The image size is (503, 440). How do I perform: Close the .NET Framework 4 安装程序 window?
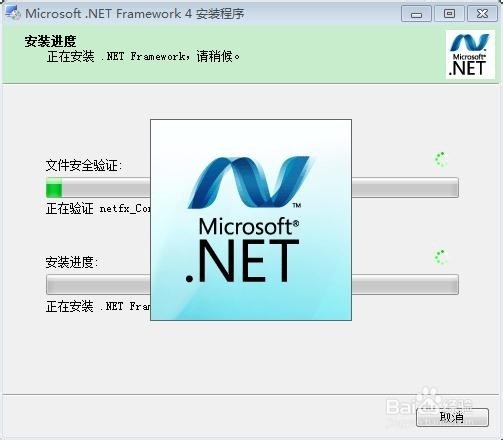coord(482,14)
